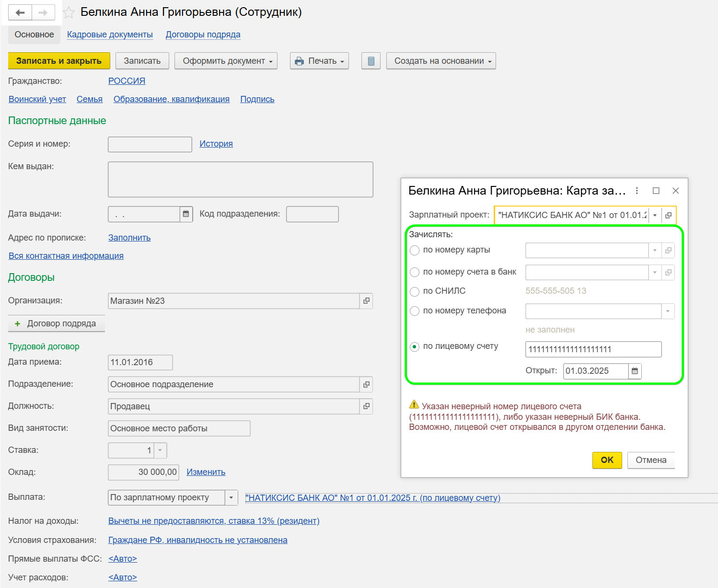
Task: Expand the Ставка dropdown arrow
Action: [x=160, y=450]
